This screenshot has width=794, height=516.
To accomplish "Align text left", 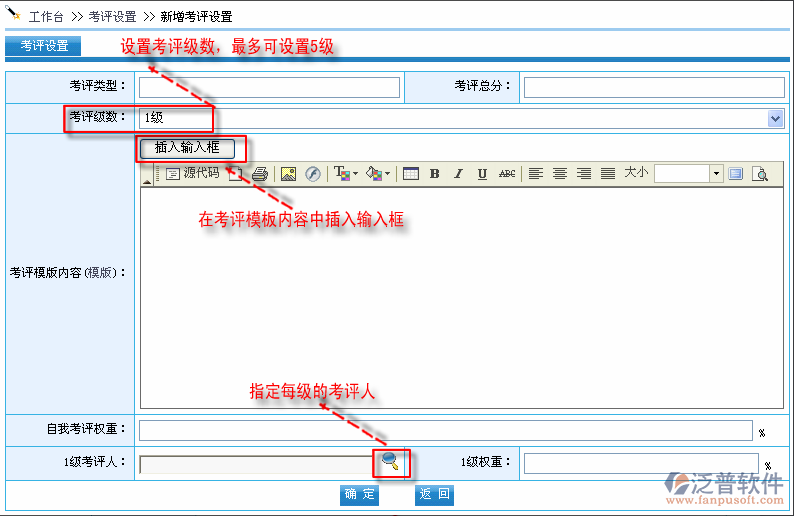I will (x=536, y=174).
